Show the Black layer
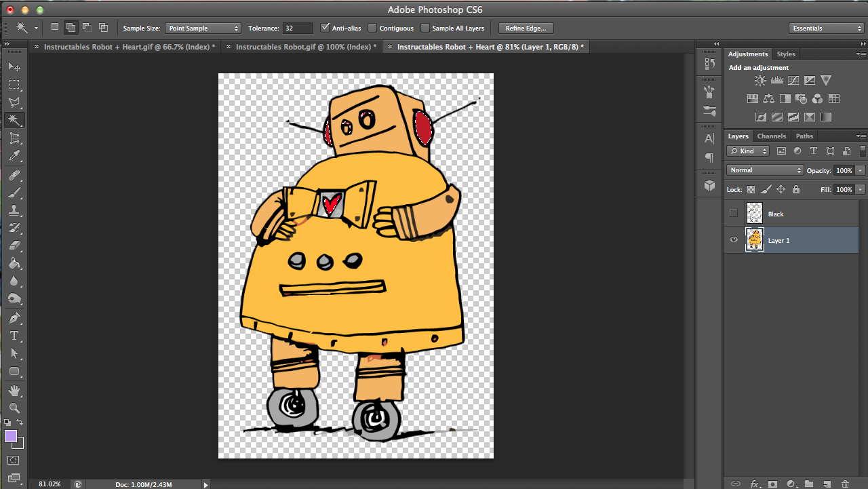The height and width of the screenshot is (489, 868). point(733,214)
